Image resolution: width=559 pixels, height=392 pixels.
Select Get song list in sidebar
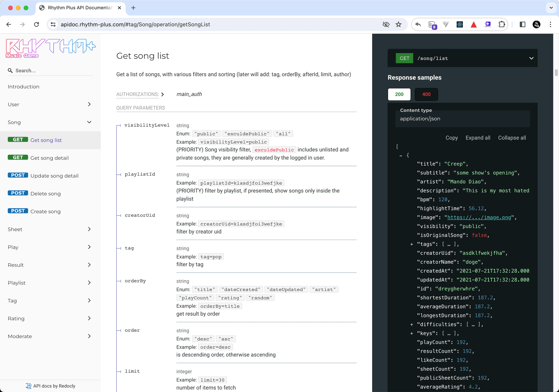point(50,140)
